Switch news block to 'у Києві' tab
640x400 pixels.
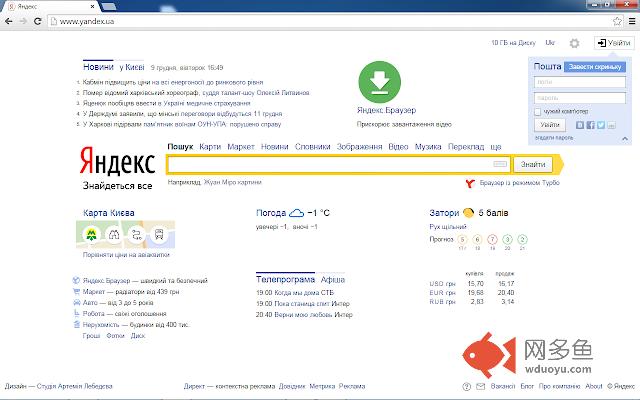coord(132,67)
